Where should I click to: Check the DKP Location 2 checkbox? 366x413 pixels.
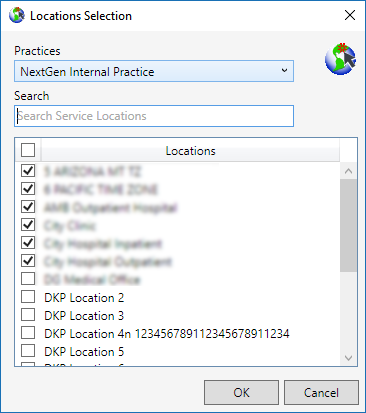pos(28,296)
